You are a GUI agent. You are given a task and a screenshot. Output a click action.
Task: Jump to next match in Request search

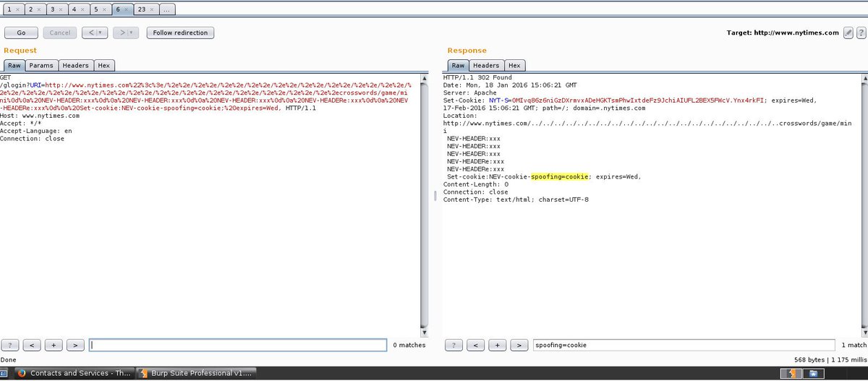[76, 346]
